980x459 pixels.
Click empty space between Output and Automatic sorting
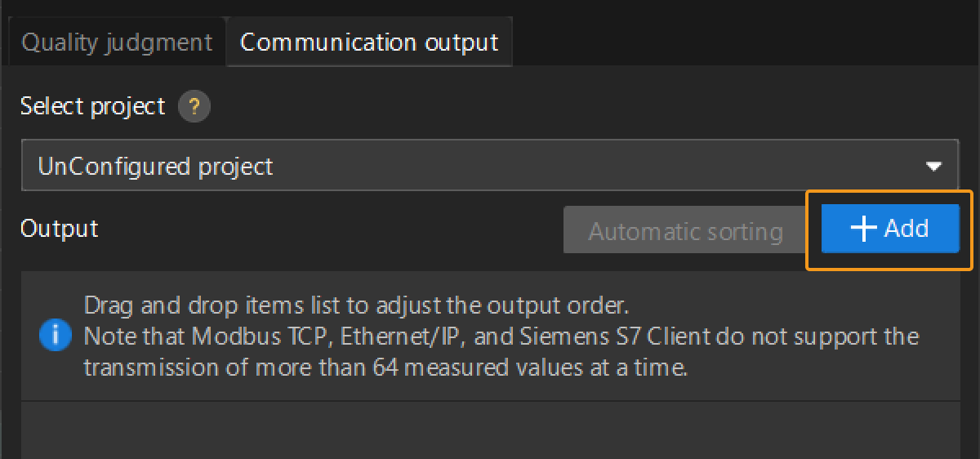coord(331,229)
